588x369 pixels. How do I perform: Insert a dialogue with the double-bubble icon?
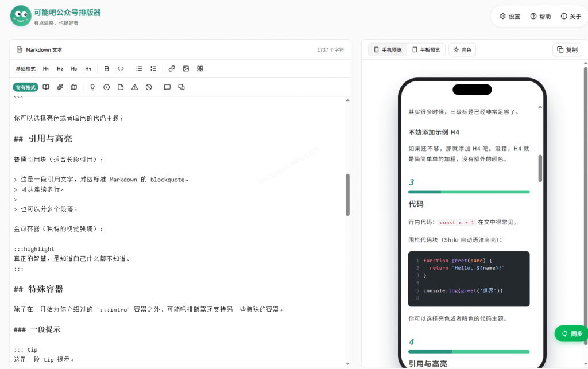click(181, 87)
